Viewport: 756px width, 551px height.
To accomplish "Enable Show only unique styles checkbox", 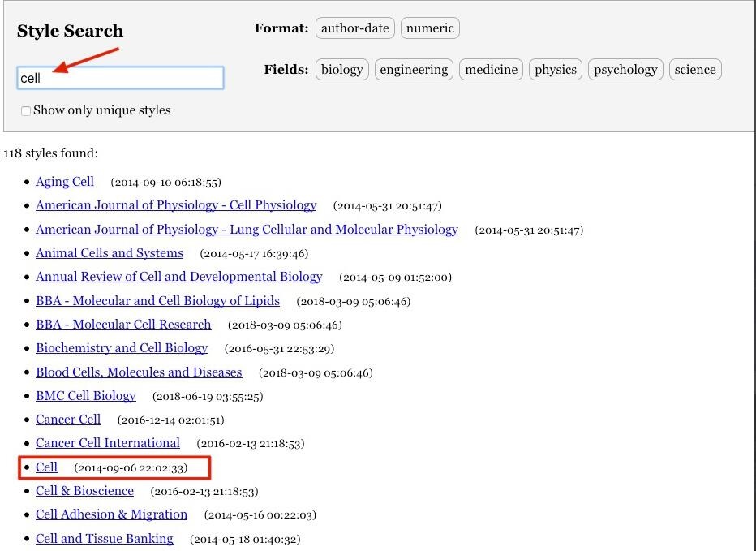I will click(26, 111).
